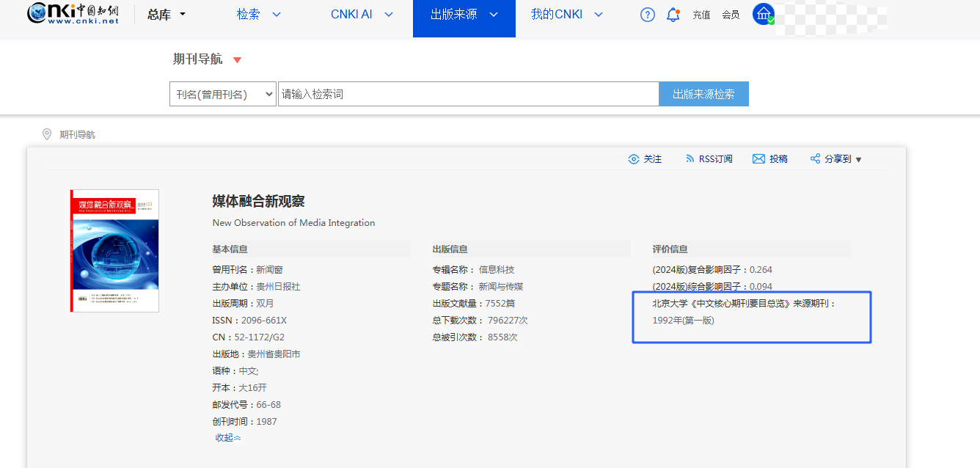This screenshot has height=468, width=980.
Task: Expand the 期刊导航 red triangle
Action: 237,59
